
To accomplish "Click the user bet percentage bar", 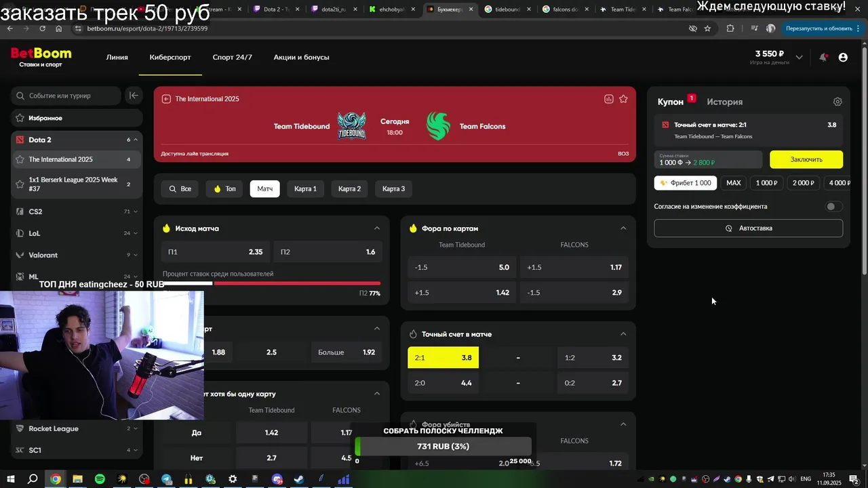I will (271, 283).
